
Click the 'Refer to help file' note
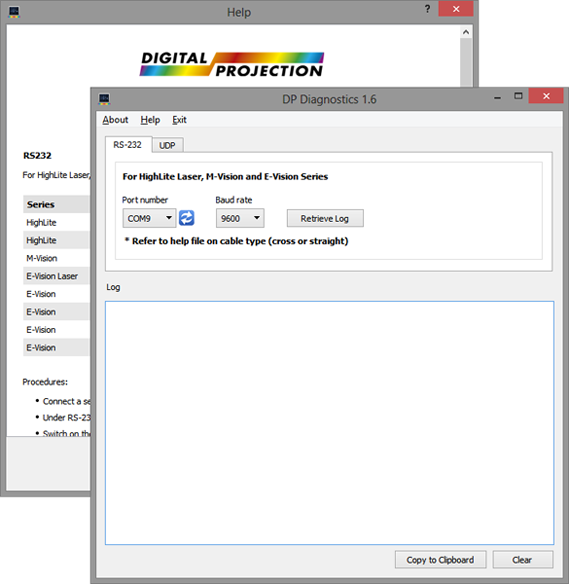coord(236,241)
